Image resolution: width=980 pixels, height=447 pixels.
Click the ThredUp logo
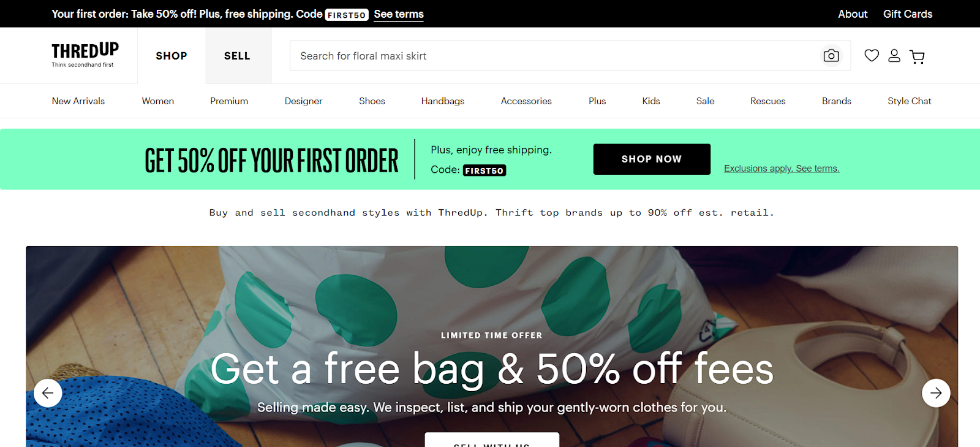[x=85, y=55]
